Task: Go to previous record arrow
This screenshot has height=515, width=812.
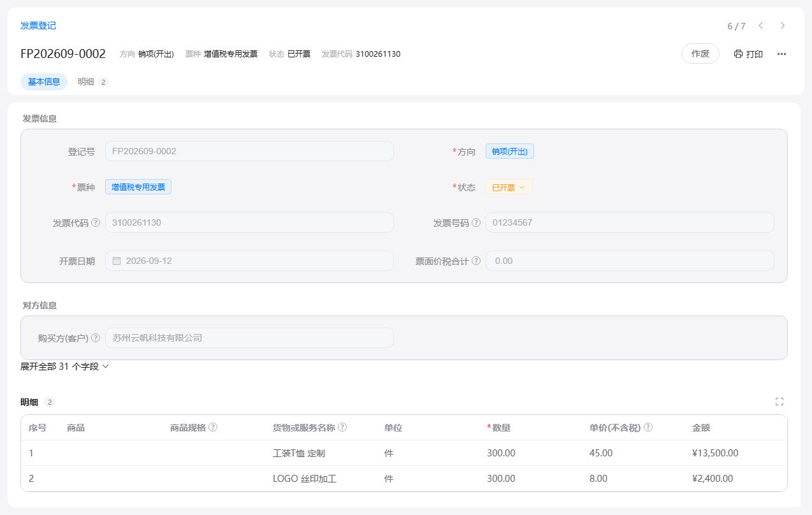Action: [760, 25]
